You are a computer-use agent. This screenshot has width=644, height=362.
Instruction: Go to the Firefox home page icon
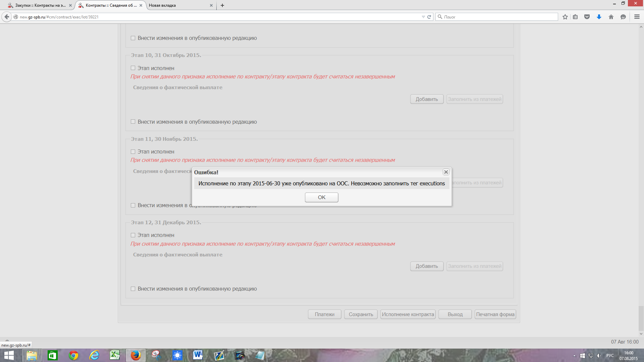click(x=611, y=17)
